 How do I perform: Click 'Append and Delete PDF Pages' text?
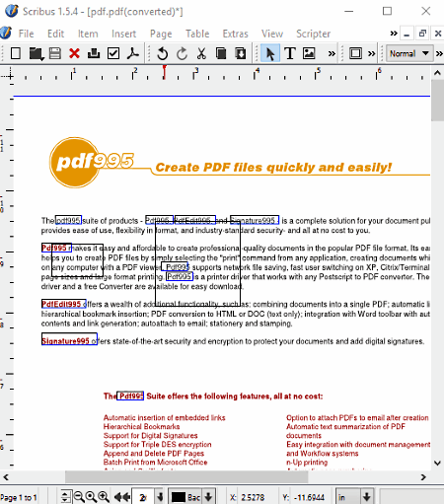point(154,453)
